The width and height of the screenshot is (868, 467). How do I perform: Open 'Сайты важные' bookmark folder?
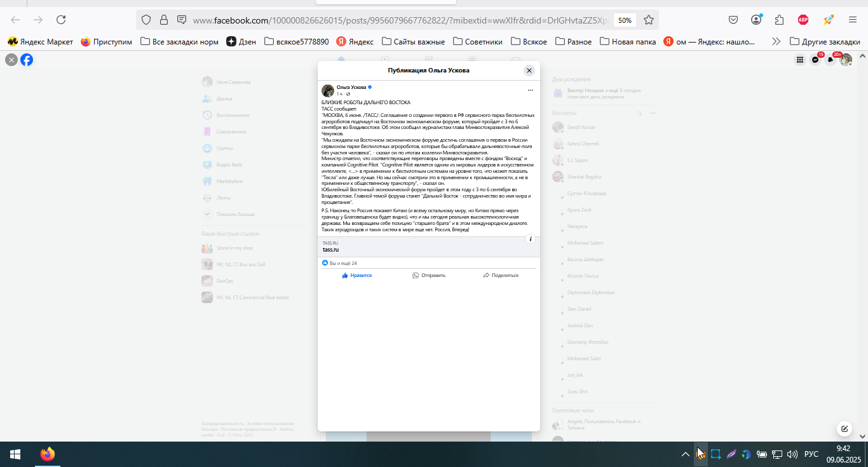click(413, 42)
